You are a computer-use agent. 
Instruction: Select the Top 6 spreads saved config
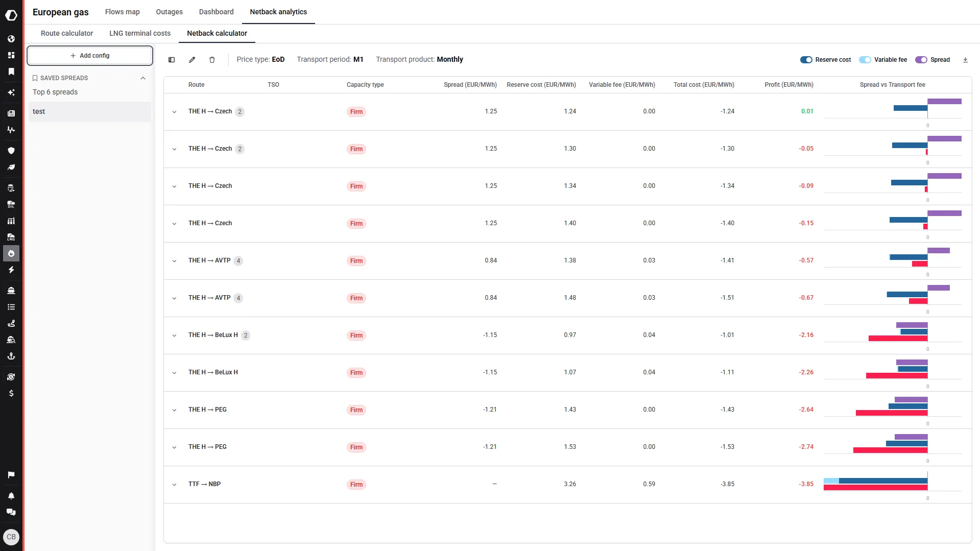55,92
